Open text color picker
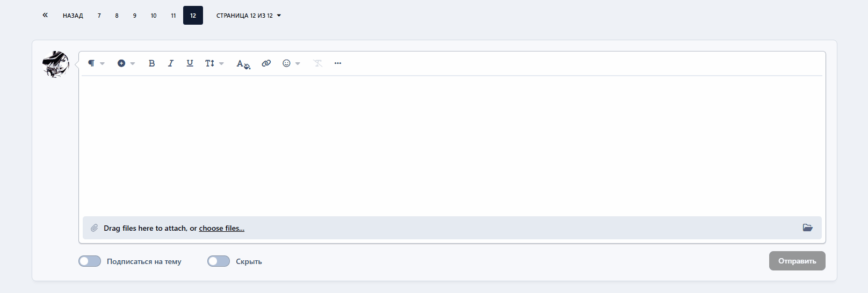This screenshot has width=868, height=293. (243, 63)
